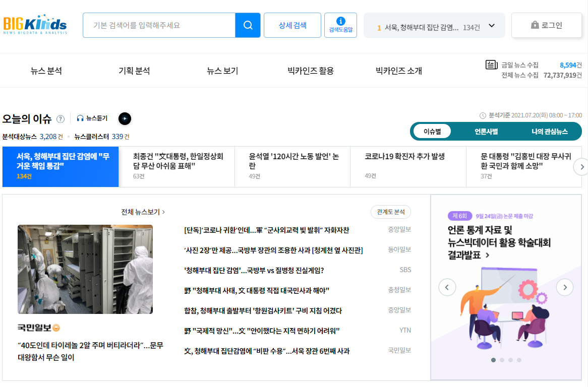This screenshot has height=387, width=588.
Task: Click the 관계도 분석 button
Action: click(x=391, y=212)
